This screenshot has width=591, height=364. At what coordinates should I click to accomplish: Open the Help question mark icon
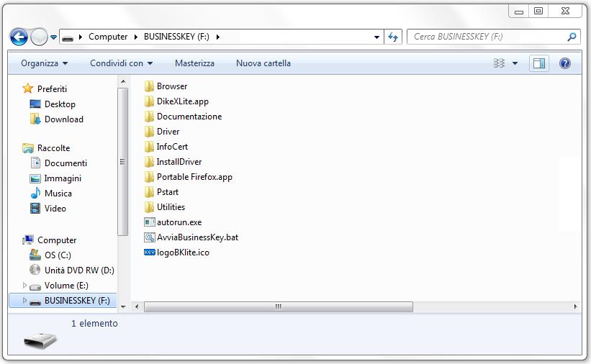pyautogui.click(x=565, y=63)
